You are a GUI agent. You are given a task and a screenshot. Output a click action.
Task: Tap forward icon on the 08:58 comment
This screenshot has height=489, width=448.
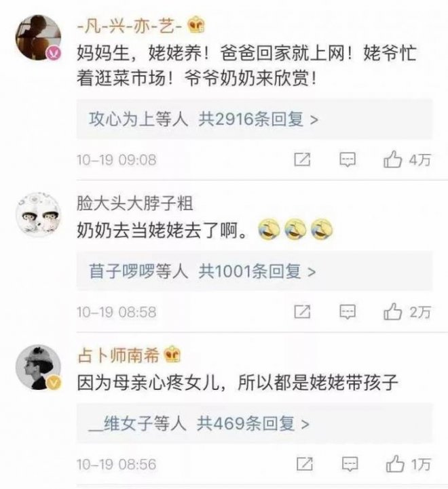point(302,312)
